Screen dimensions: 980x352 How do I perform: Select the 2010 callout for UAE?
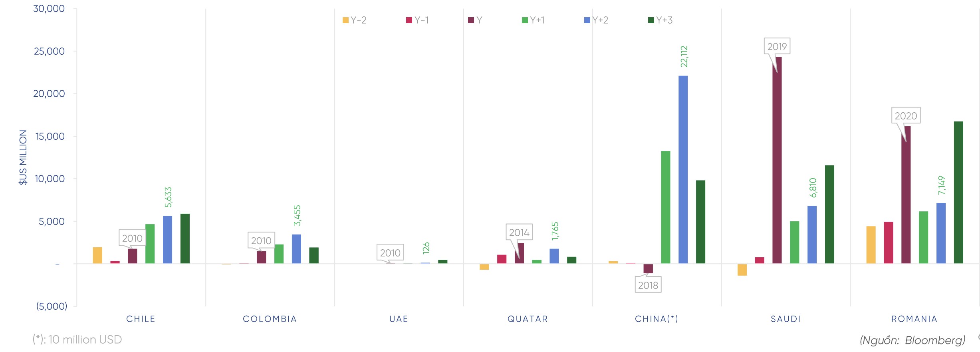(390, 253)
